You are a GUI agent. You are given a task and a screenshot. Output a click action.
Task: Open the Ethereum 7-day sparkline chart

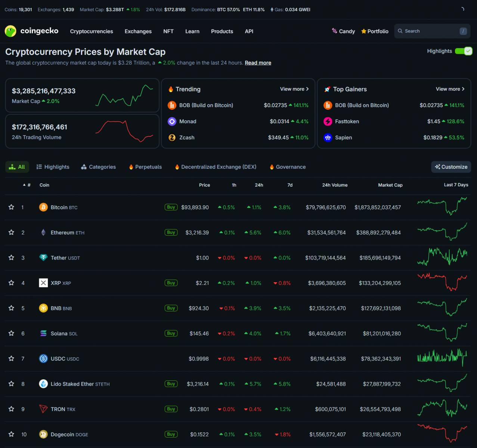442,232
